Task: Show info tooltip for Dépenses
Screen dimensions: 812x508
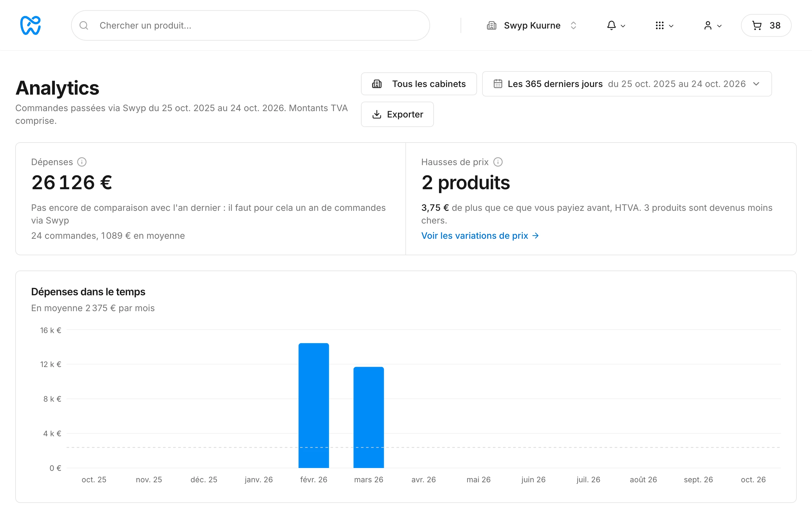Action: pyautogui.click(x=82, y=162)
